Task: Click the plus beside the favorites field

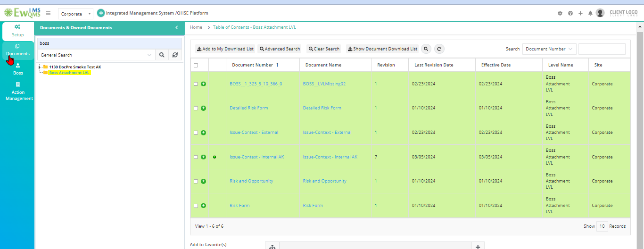Action: tap(478, 247)
